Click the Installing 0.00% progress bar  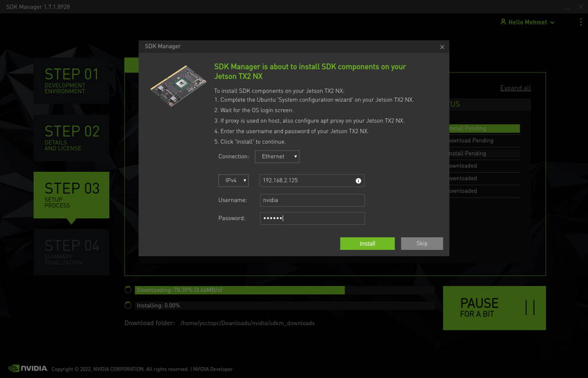285,306
